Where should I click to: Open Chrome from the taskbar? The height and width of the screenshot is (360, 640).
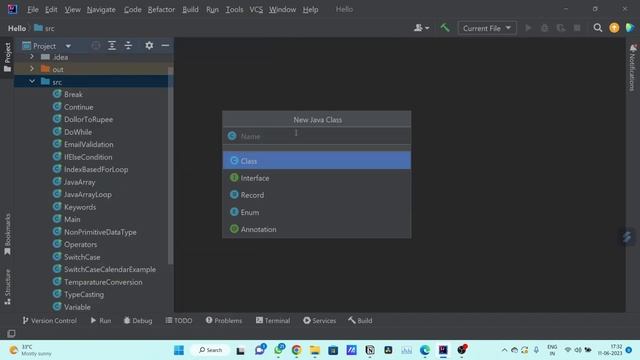click(296, 350)
